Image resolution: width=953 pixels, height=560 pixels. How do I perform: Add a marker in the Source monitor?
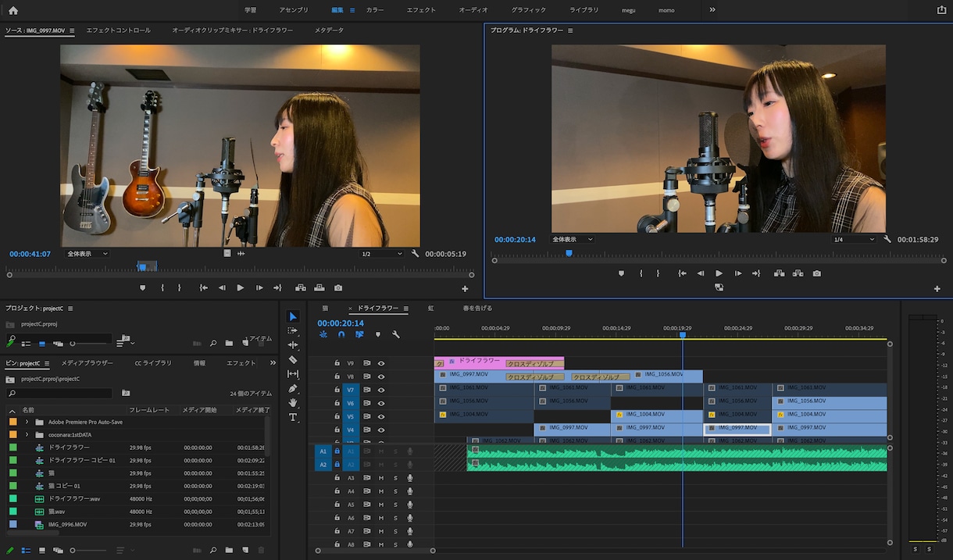click(142, 287)
